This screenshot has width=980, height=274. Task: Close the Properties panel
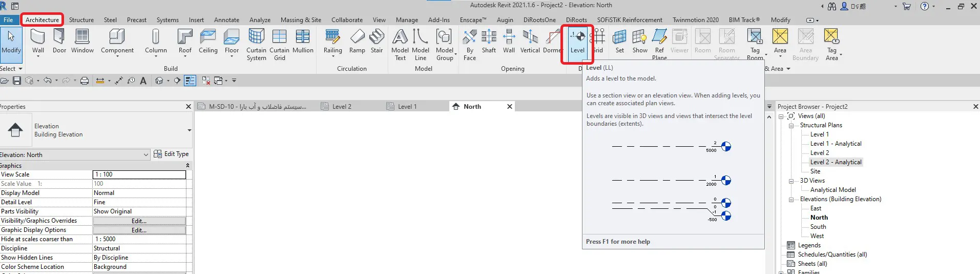188,107
